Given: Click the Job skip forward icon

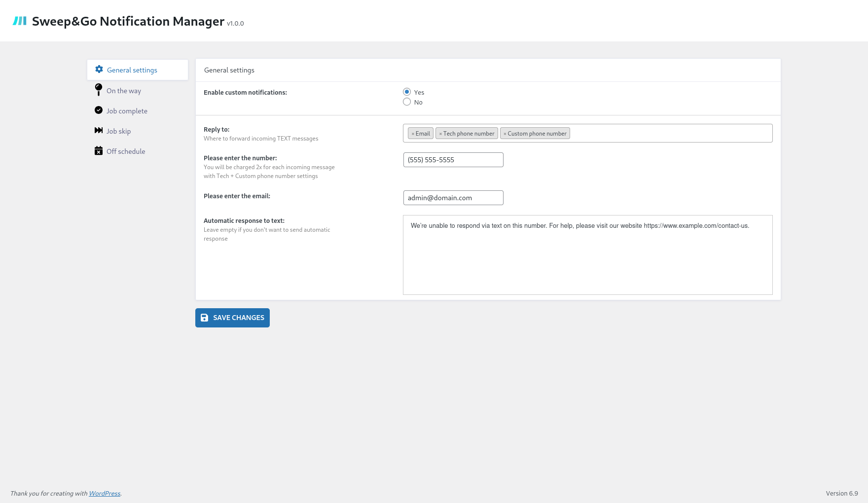Looking at the screenshot, I should (x=99, y=131).
